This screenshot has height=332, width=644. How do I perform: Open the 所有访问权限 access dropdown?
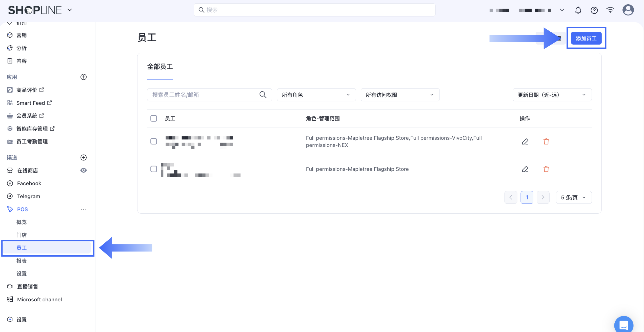pyautogui.click(x=400, y=95)
